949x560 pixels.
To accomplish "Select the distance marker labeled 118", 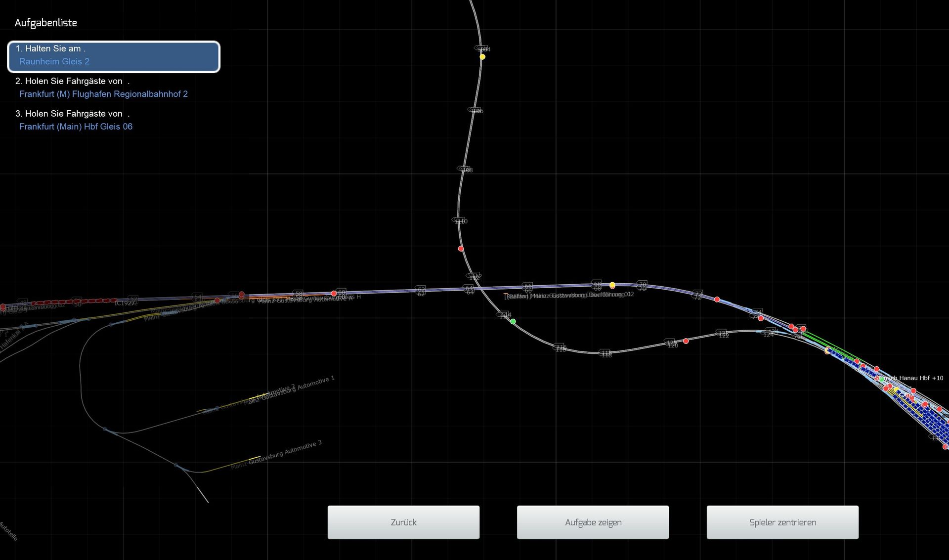I will tap(606, 353).
